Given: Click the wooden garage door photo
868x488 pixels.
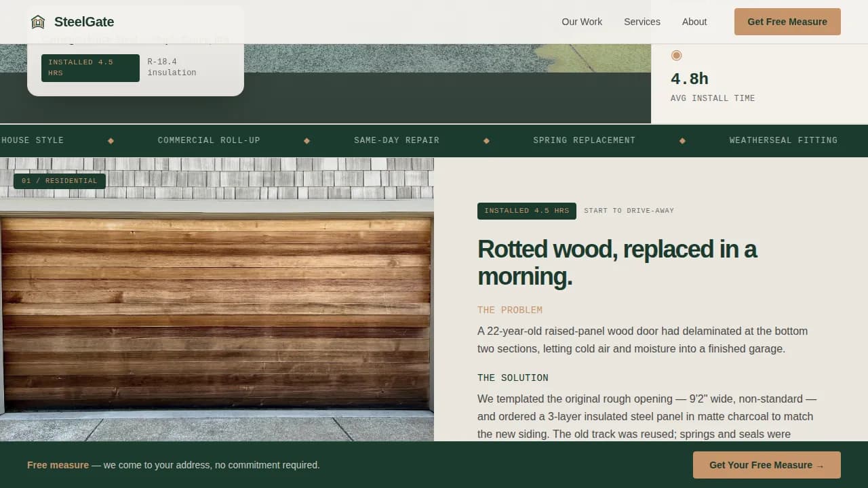Looking at the screenshot, I should [217, 305].
